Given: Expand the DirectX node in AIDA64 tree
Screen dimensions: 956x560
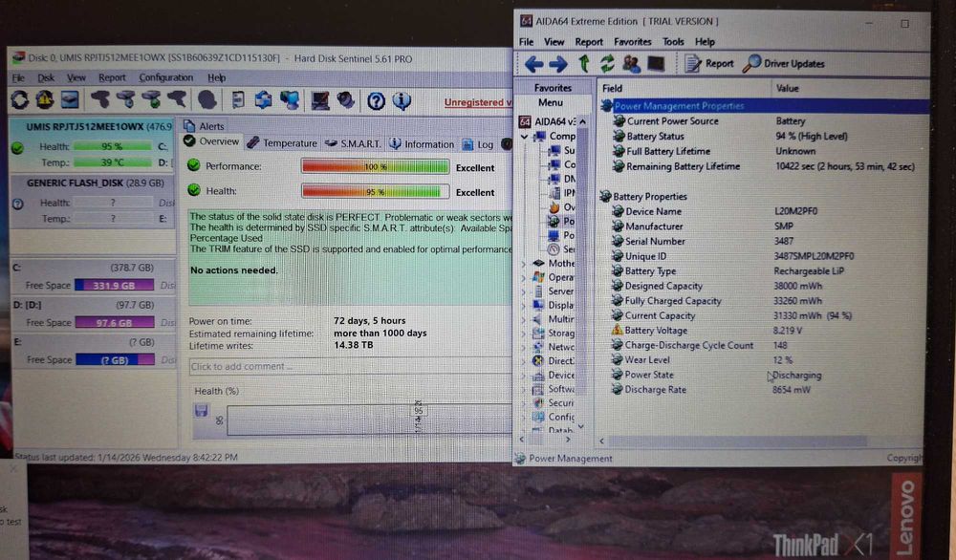Looking at the screenshot, I should coord(524,360).
